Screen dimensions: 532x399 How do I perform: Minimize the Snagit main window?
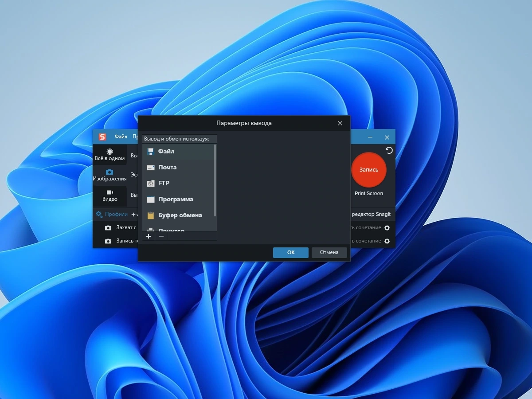point(370,137)
